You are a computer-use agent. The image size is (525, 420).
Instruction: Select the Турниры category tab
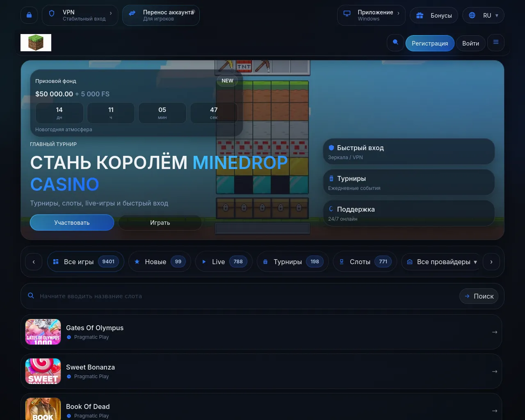[293, 261]
